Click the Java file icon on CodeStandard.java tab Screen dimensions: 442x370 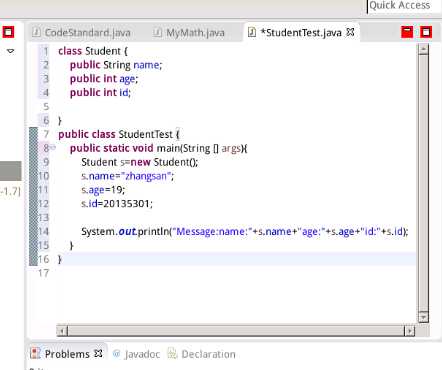[x=36, y=32]
